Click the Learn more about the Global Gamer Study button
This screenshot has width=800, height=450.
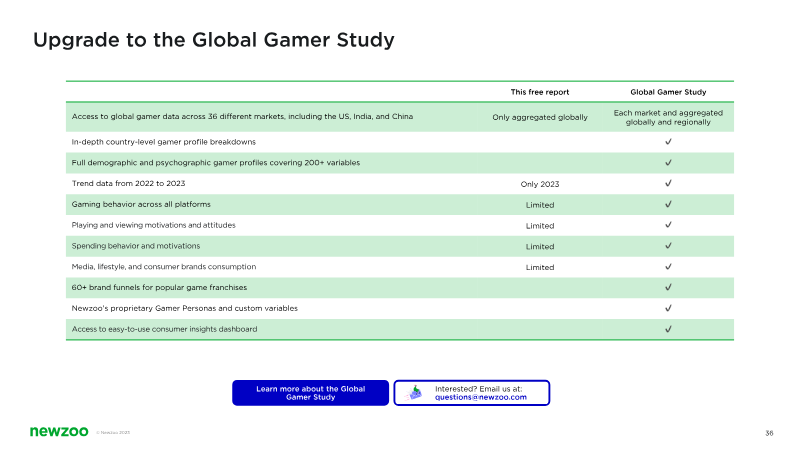point(310,393)
